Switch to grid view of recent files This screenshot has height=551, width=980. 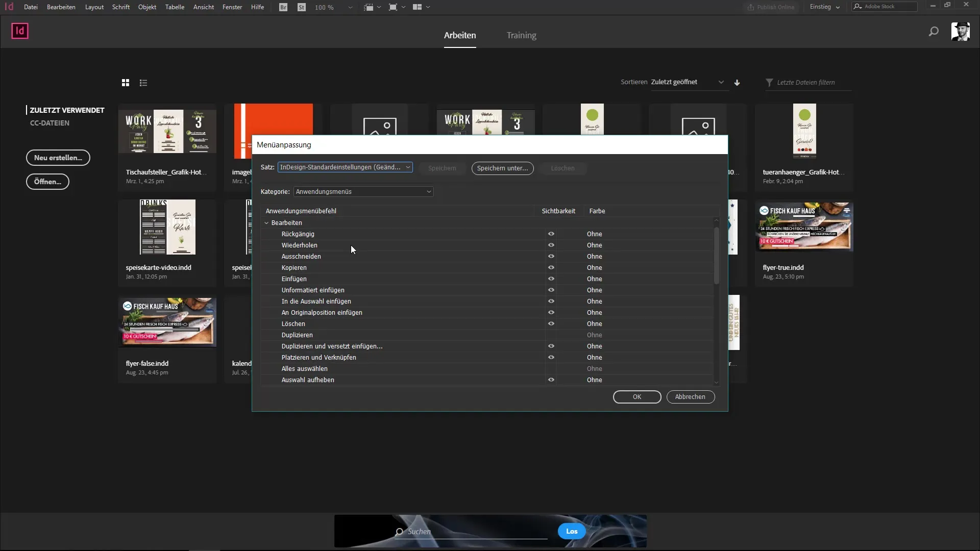(126, 83)
